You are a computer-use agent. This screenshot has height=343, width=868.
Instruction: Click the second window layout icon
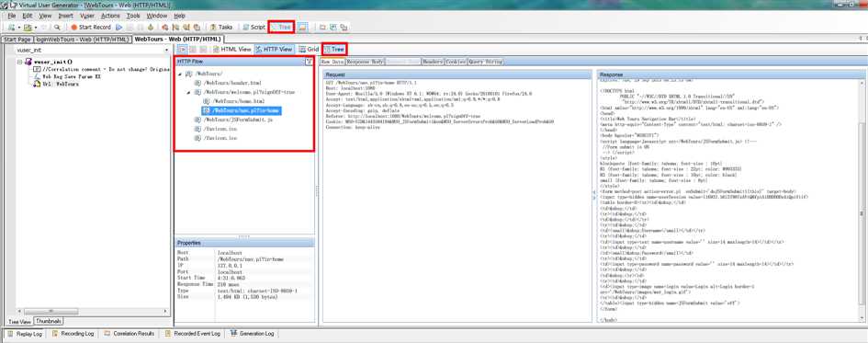[x=333, y=27]
